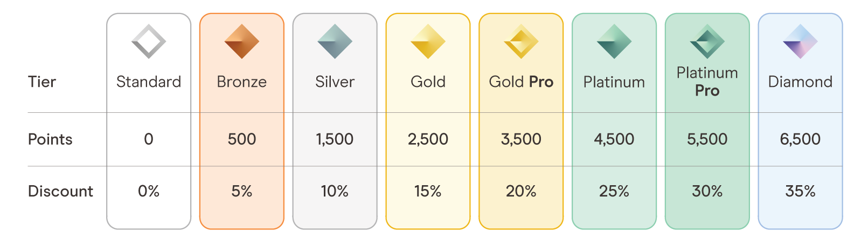Click the 15% Gold discount value

[x=428, y=191]
